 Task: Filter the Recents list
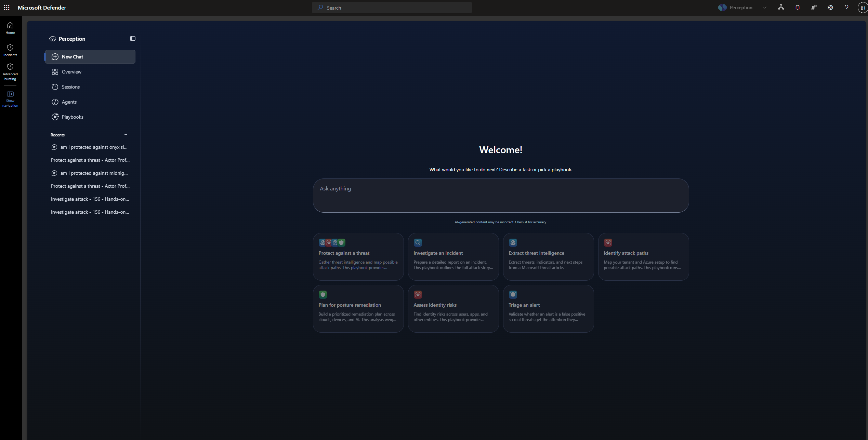click(126, 135)
